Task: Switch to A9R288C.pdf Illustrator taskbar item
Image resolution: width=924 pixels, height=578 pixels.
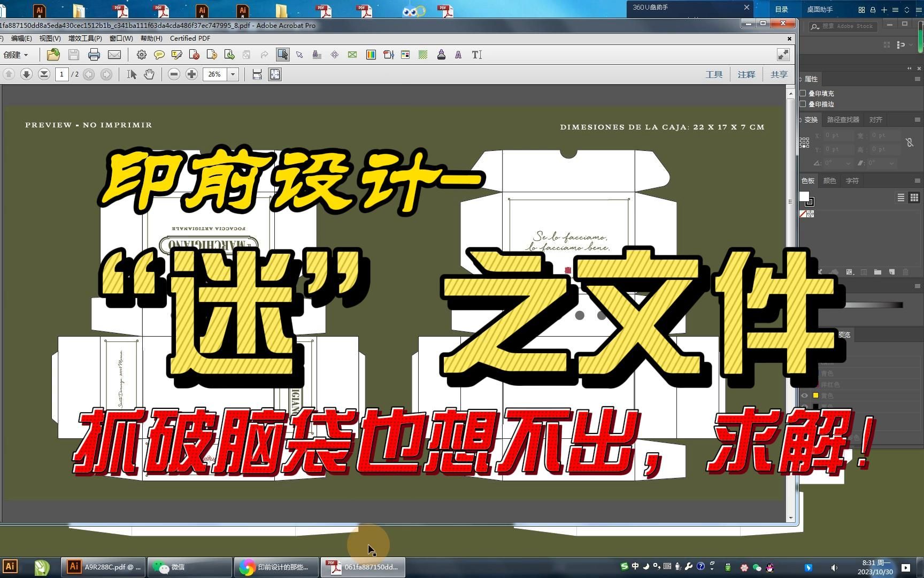Action: tap(104, 567)
